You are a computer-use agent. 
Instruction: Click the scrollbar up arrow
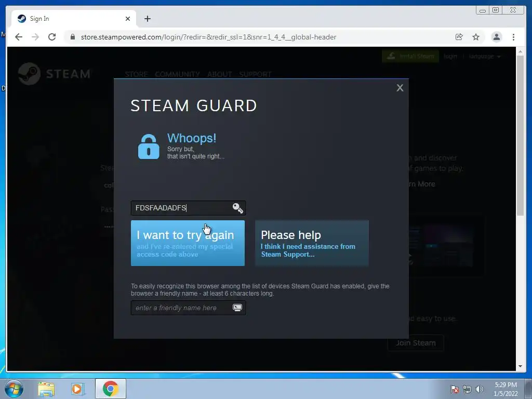point(520,51)
